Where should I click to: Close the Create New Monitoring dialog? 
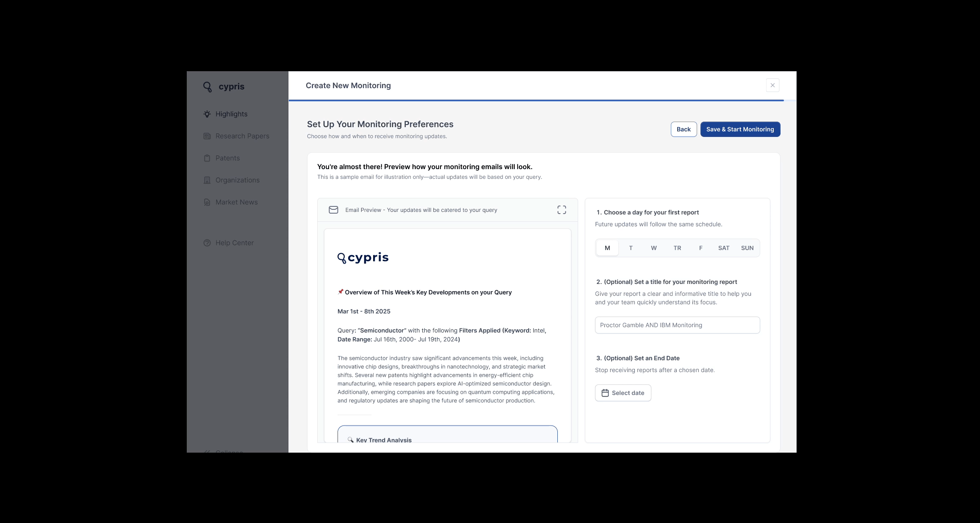[772, 85]
